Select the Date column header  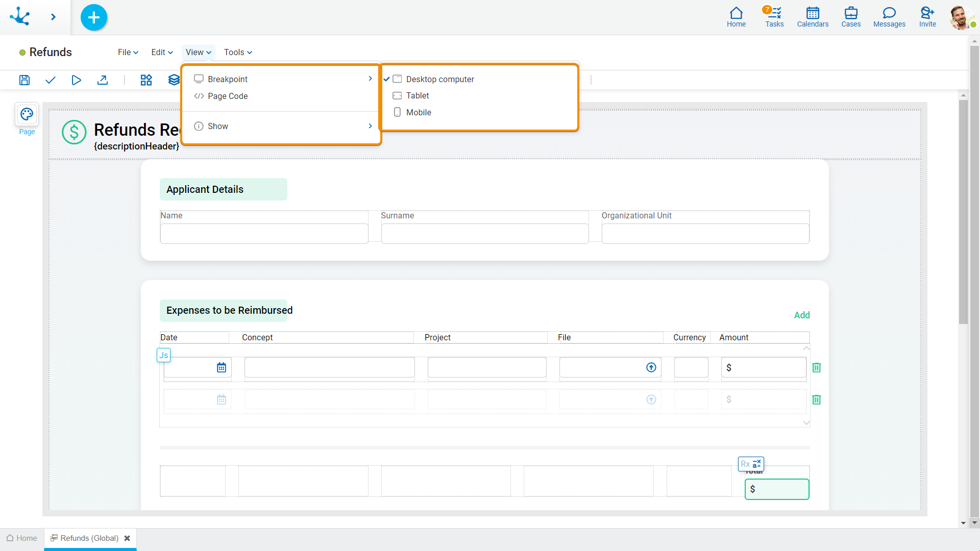pyautogui.click(x=169, y=337)
